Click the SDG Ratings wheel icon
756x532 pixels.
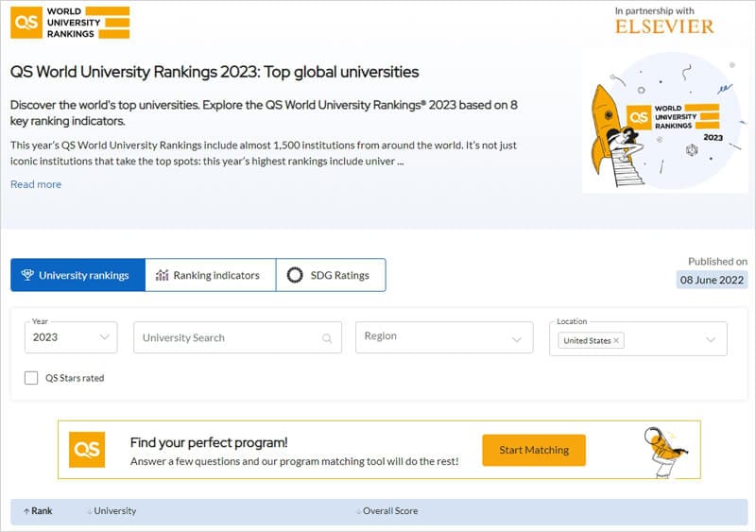point(295,275)
